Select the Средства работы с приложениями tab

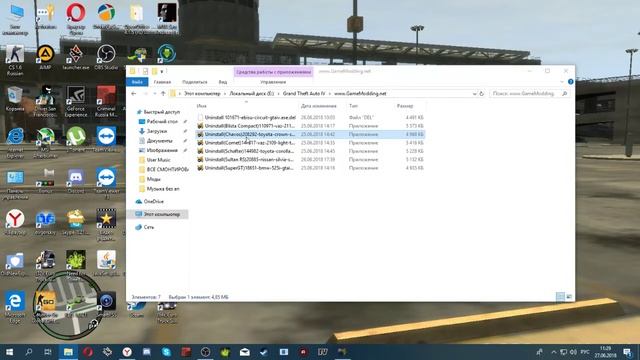click(x=273, y=72)
